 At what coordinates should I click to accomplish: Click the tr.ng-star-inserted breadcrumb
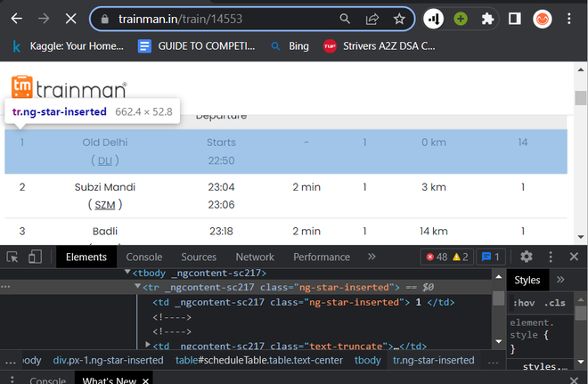434,360
